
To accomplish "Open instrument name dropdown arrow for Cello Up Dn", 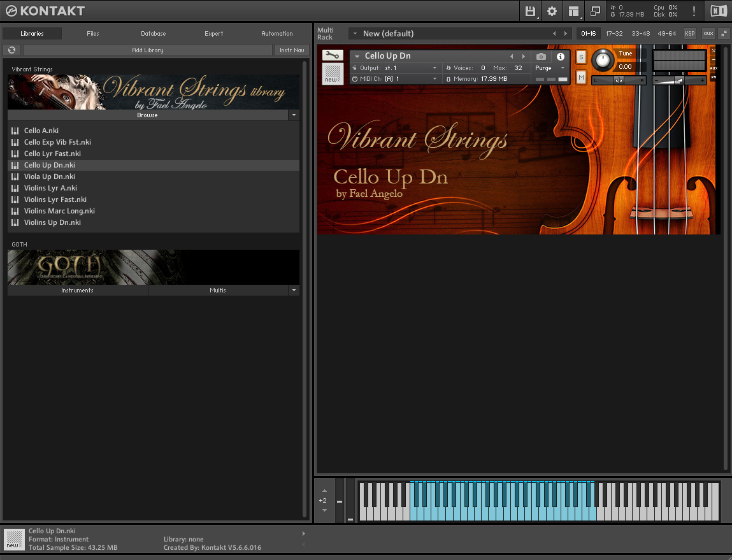I will (x=357, y=57).
